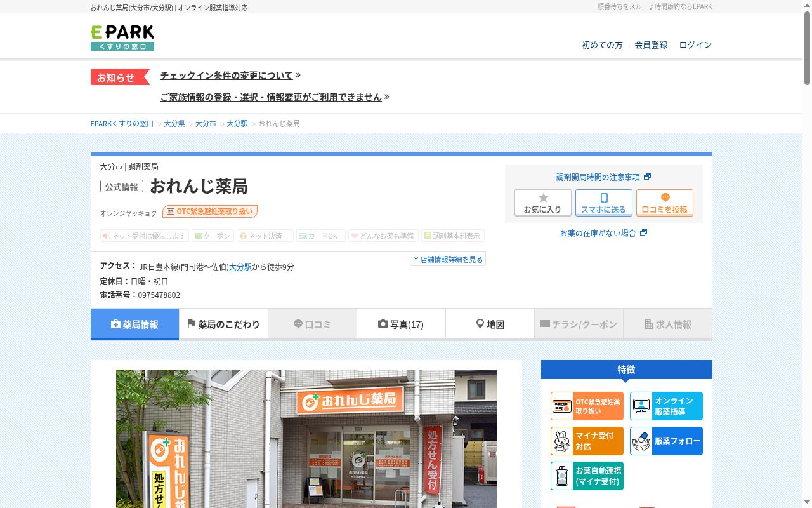Click the speech bubble icon in 口コミを投稿

[665, 197]
